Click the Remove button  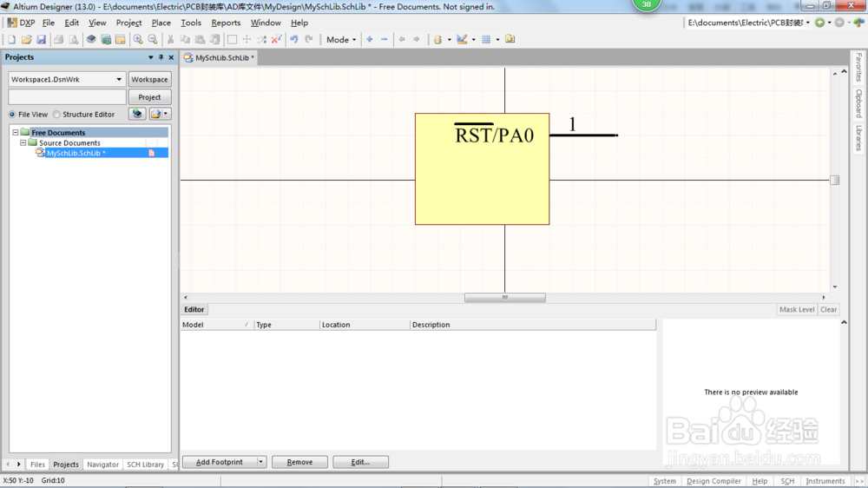click(x=299, y=462)
